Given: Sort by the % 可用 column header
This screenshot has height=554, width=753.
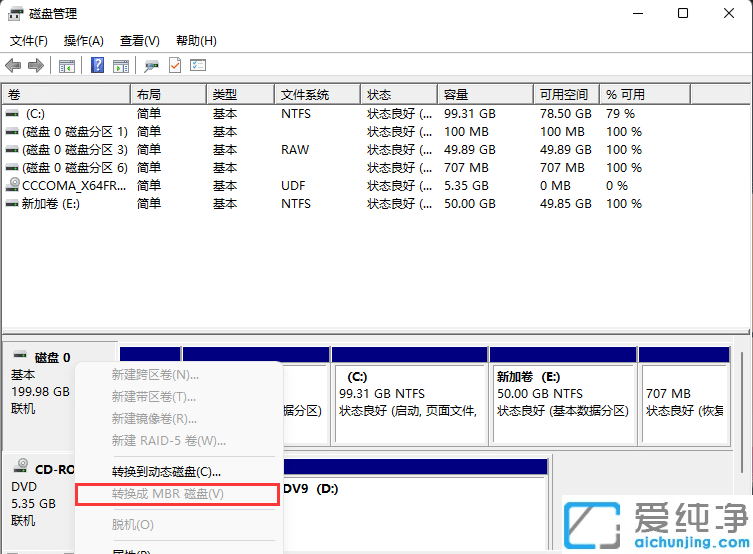Looking at the screenshot, I should (x=646, y=95).
